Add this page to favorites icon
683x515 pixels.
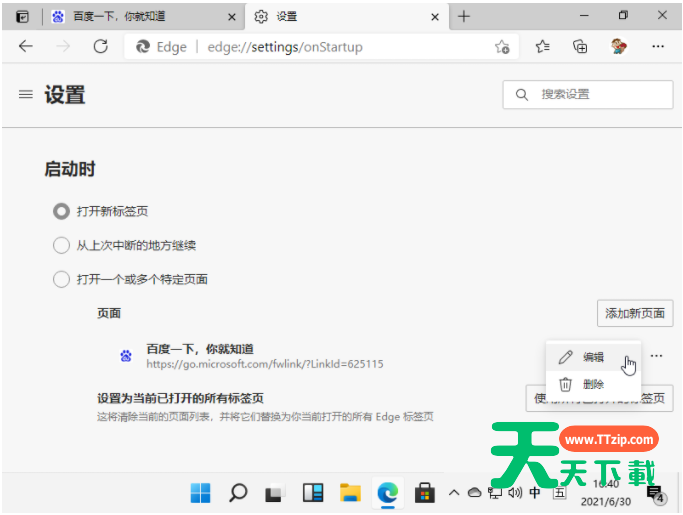click(502, 47)
